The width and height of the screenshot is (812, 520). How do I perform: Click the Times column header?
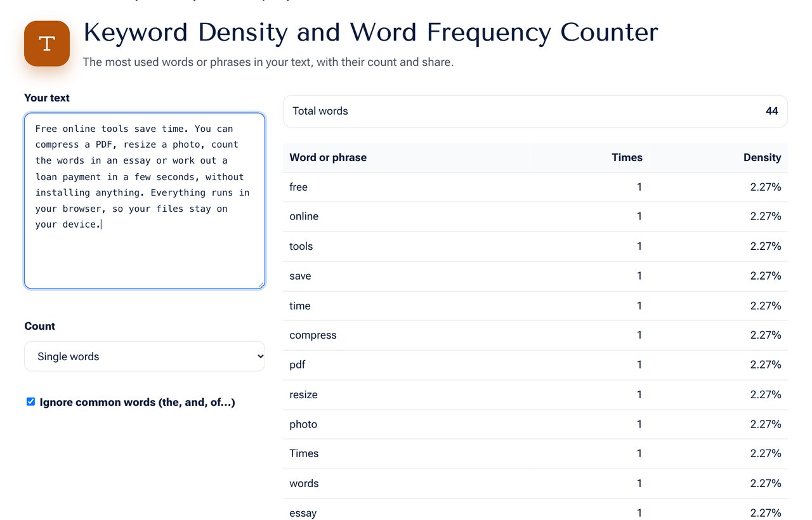pyautogui.click(x=627, y=157)
